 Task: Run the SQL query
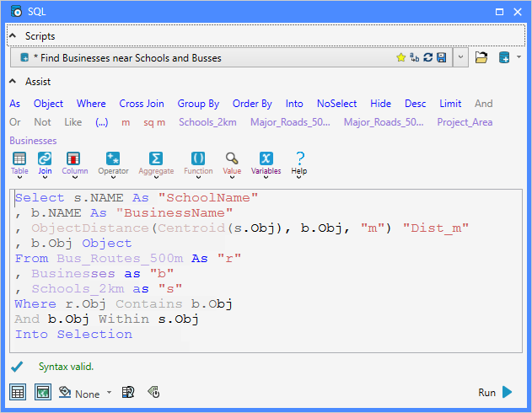pos(496,392)
